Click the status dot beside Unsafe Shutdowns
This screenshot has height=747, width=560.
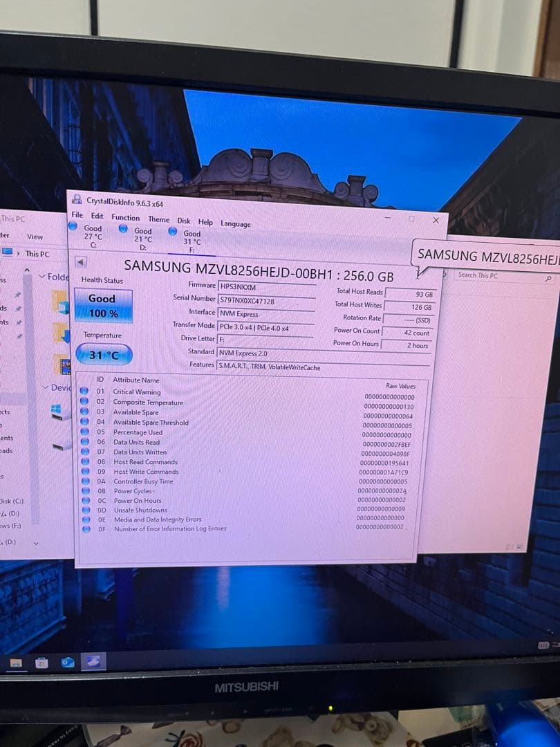point(85,510)
